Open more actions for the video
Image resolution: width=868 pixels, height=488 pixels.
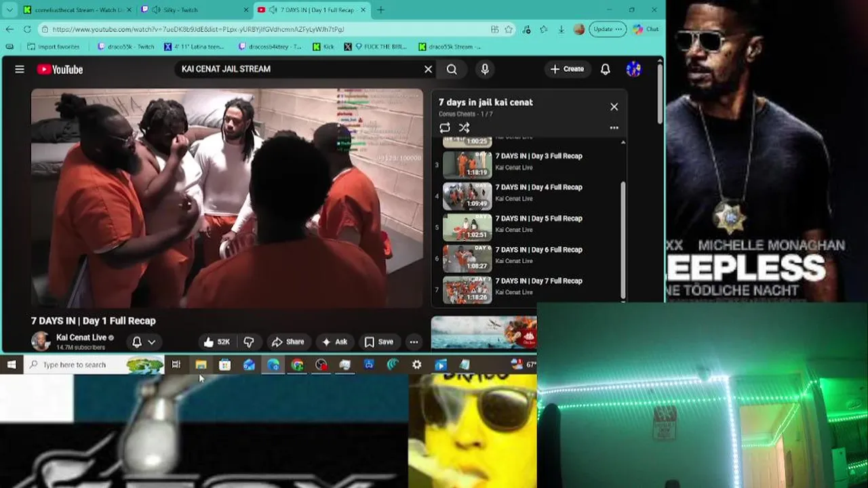pos(413,342)
